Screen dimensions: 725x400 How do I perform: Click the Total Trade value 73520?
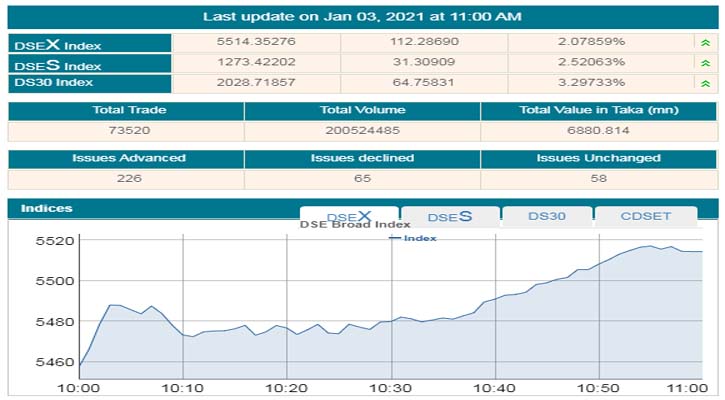[x=126, y=131]
